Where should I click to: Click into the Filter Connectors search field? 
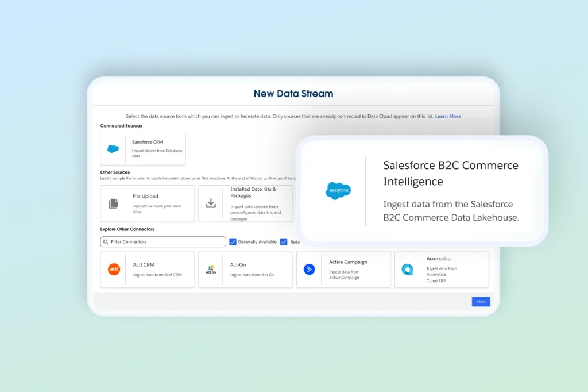167,242
